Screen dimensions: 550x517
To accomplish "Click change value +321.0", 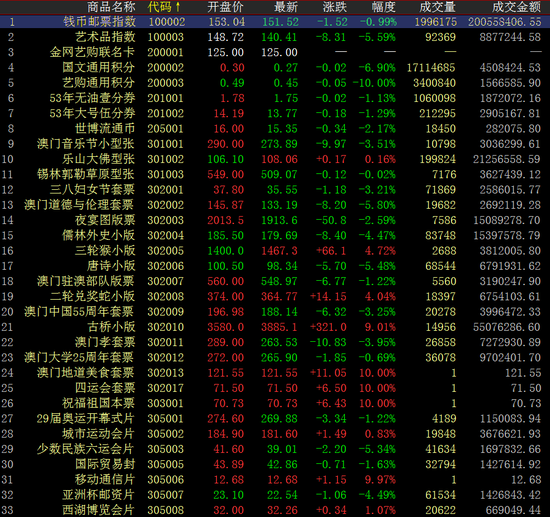I will point(328,327).
